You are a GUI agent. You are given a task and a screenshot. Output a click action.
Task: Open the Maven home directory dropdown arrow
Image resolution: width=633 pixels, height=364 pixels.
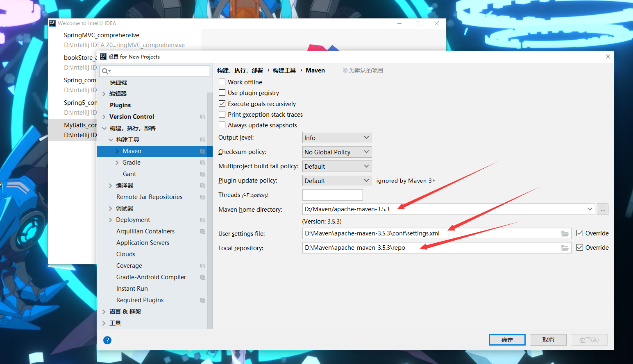coord(590,209)
